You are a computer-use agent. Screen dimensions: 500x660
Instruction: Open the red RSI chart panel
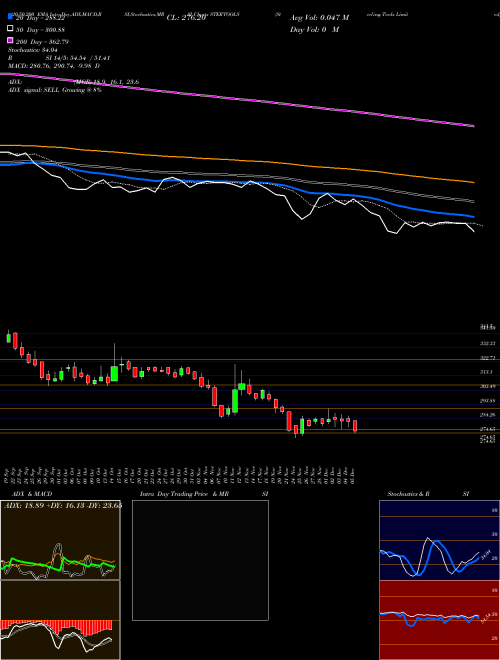[x=439, y=620]
